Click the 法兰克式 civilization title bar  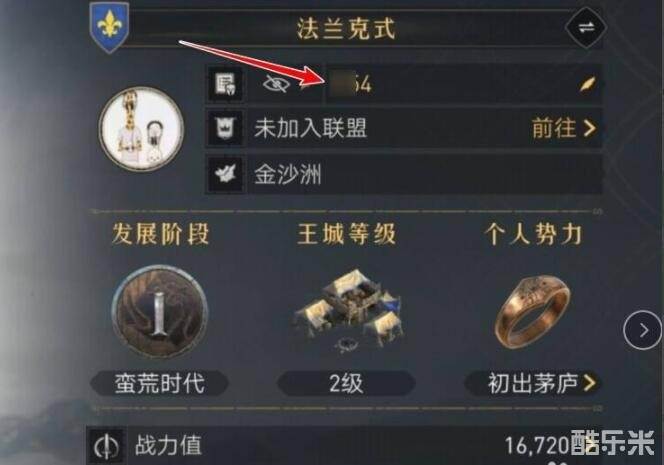346,28
